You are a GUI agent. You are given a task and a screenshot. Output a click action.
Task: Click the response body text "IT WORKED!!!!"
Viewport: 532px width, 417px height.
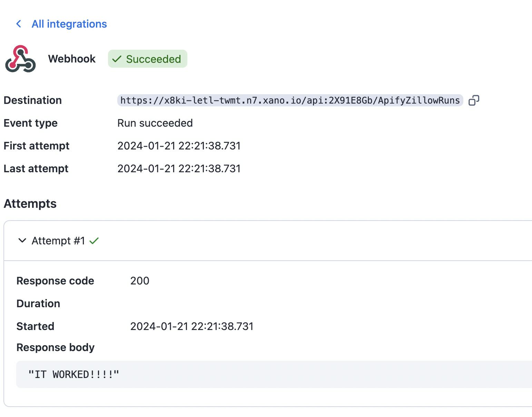pos(73,375)
